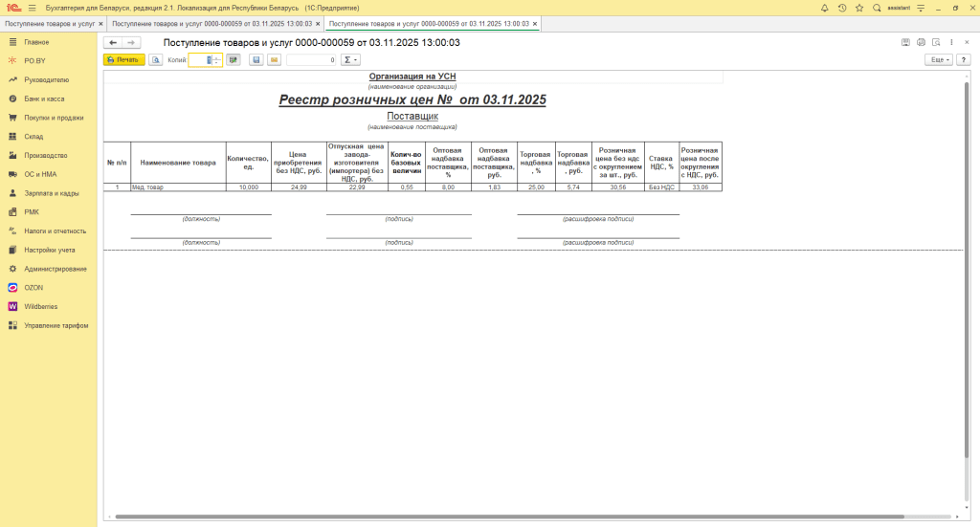
Task: Close the second tab
Action: 318,24
